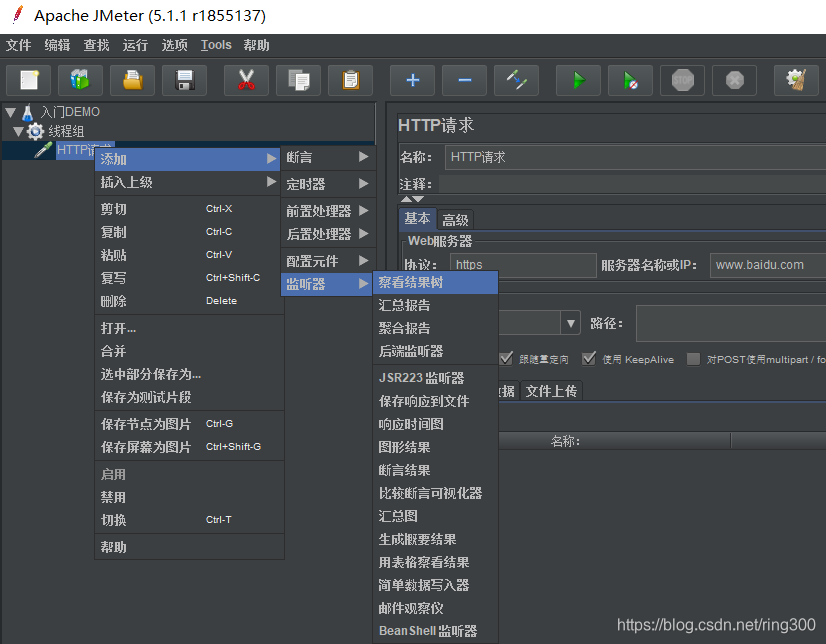Viewport: 826px width, 644px height.
Task: Click the Clear results broom icon
Action: pyautogui.click(x=796, y=81)
